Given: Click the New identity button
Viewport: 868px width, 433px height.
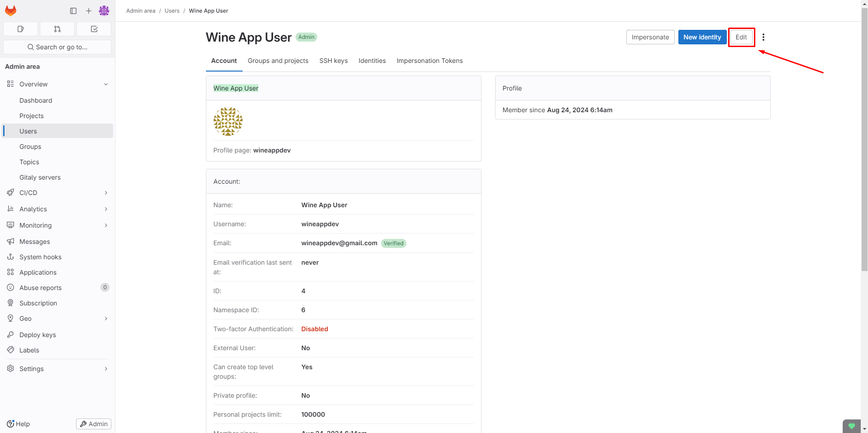Looking at the screenshot, I should [x=702, y=37].
